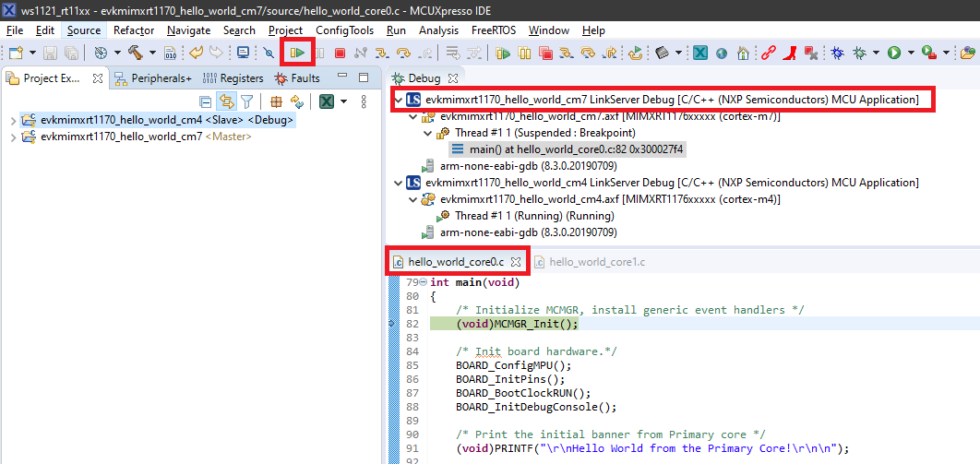Open the Registers view tab
Viewport: 980px width, 464px height.
click(x=233, y=78)
